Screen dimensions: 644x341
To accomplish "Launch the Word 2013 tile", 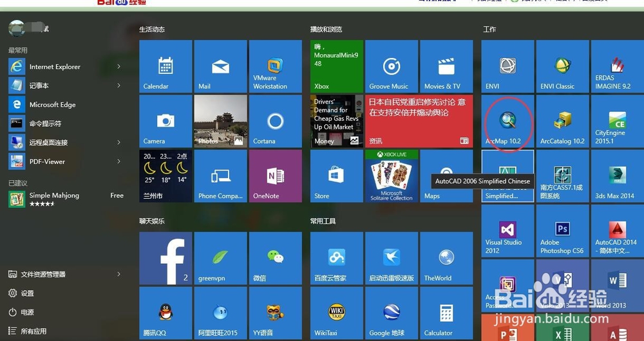I will (x=618, y=286).
